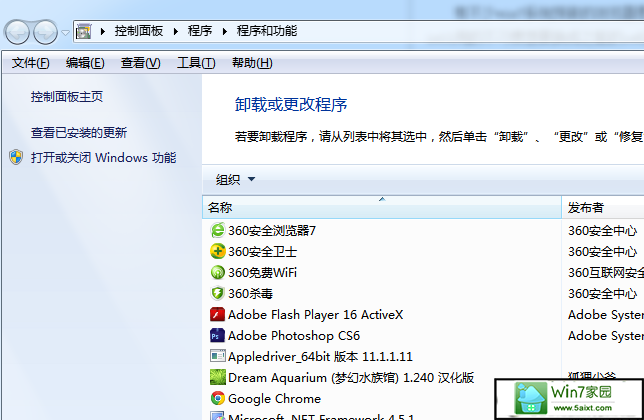The width and height of the screenshot is (644, 420).
Task: Open the 工具(T) menu
Action: (x=196, y=63)
